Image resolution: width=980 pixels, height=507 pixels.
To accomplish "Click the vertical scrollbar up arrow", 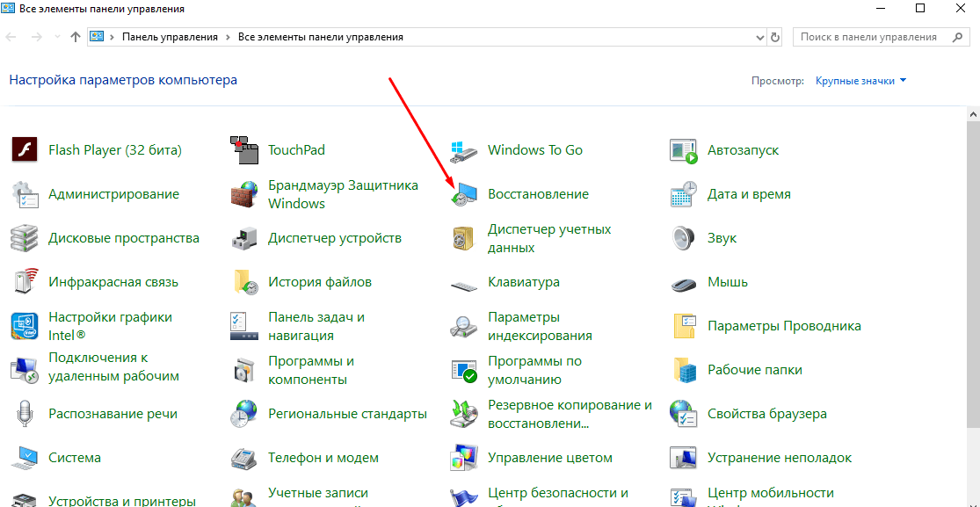I will click(x=974, y=112).
